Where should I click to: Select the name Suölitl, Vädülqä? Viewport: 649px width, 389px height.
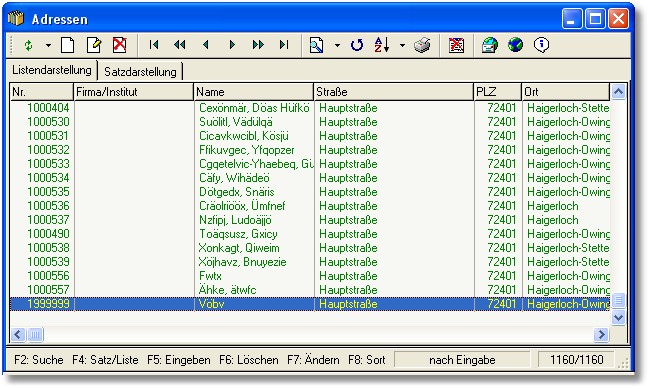(x=236, y=122)
